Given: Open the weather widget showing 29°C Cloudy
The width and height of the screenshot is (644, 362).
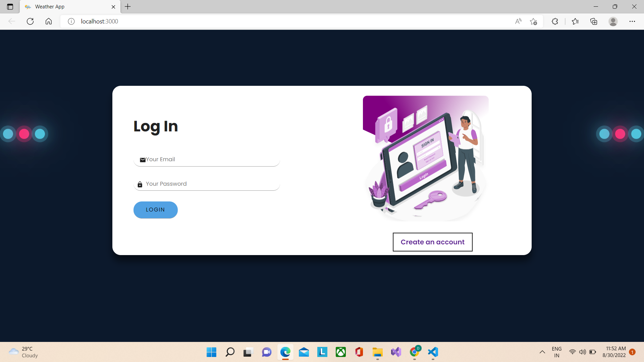Looking at the screenshot, I should click(x=23, y=352).
